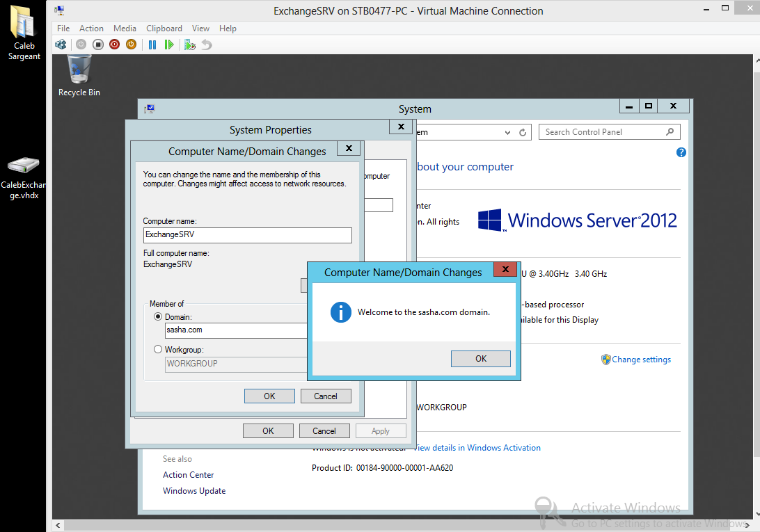760x532 pixels.
Task: Click the grayed Start power icon
Action: click(x=81, y=45)
